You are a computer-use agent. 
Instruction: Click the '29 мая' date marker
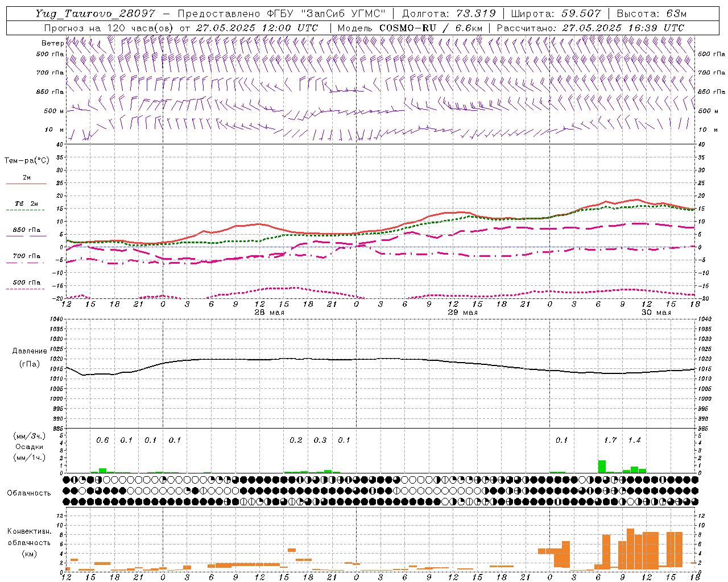tap(463, 313)
